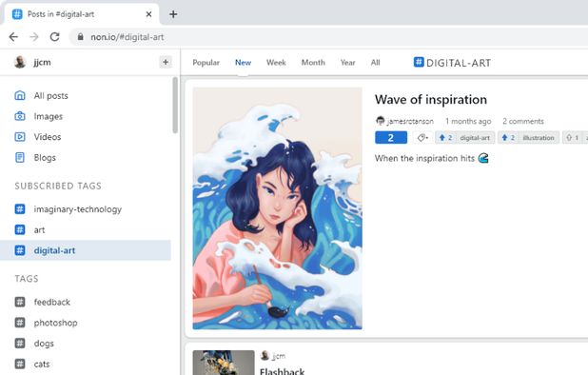588x375 pixels.
Task: Click the All posts home icon
Action: click(x=20, y=95)
